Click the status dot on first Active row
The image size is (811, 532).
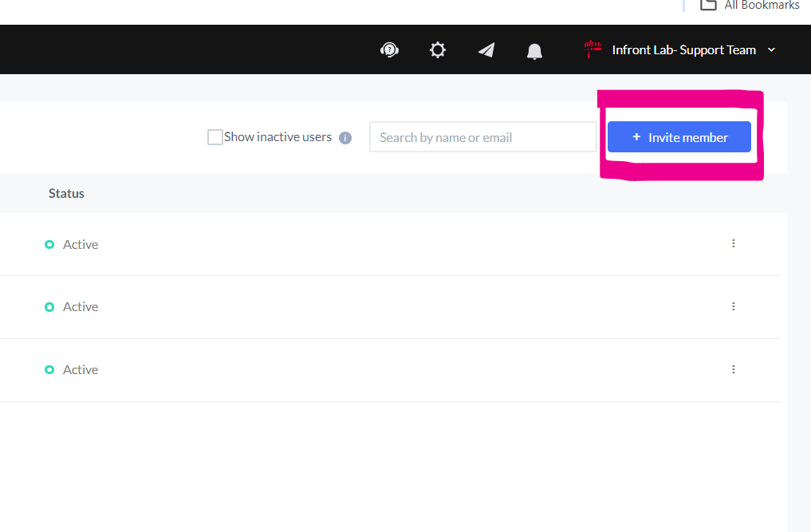[49, 244]
